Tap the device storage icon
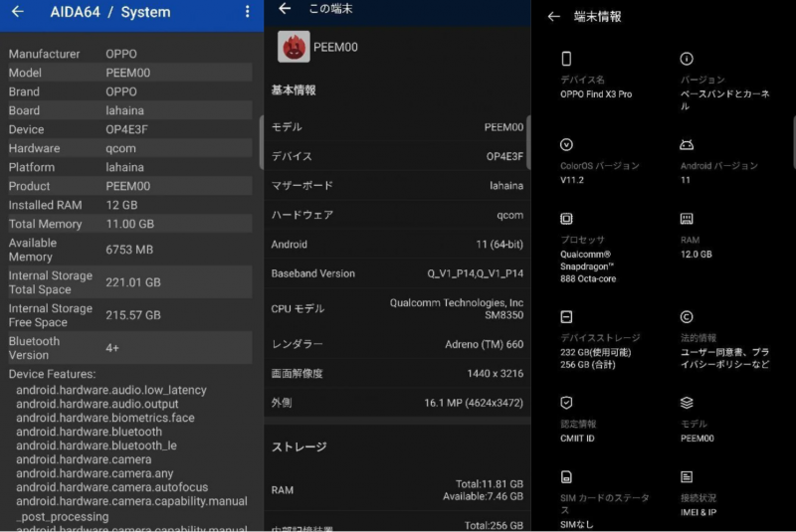The height and width of the screenshot is (532, 796). click(x=566, y=317)
